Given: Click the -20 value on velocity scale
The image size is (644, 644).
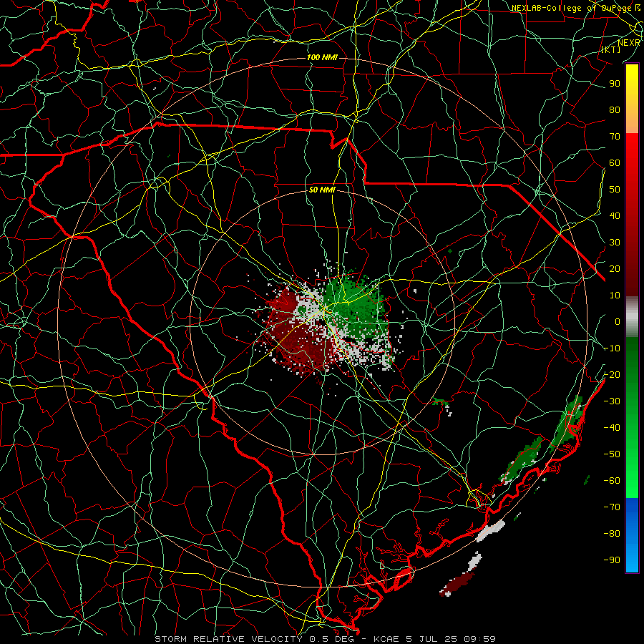Looking at the screenshot, I should click(612, 375).
